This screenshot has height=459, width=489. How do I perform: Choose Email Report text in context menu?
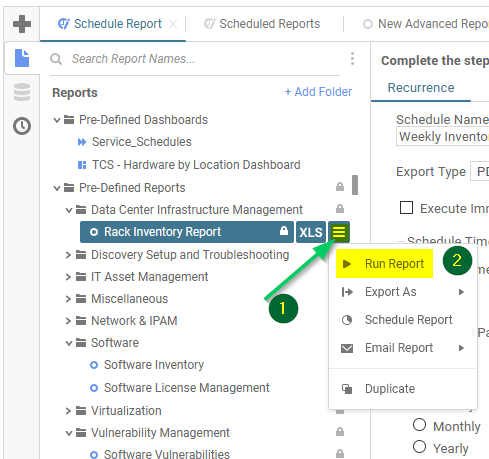(399, 348)
